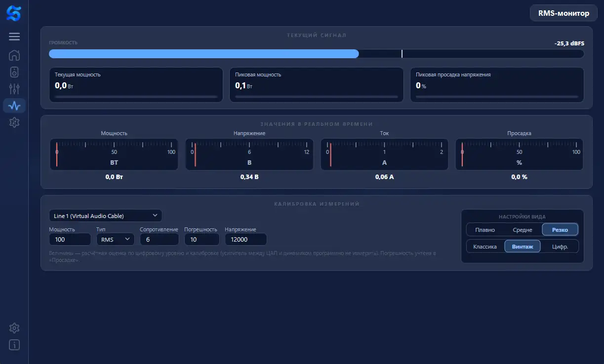Click the Настройки вида header

tap(523, 217)
